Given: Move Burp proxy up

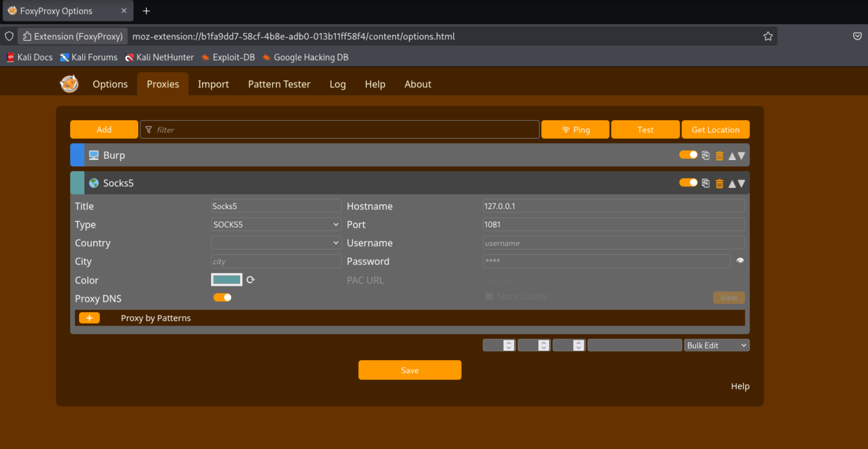Looking at the screenshot, I should click(x=732, y=156).
